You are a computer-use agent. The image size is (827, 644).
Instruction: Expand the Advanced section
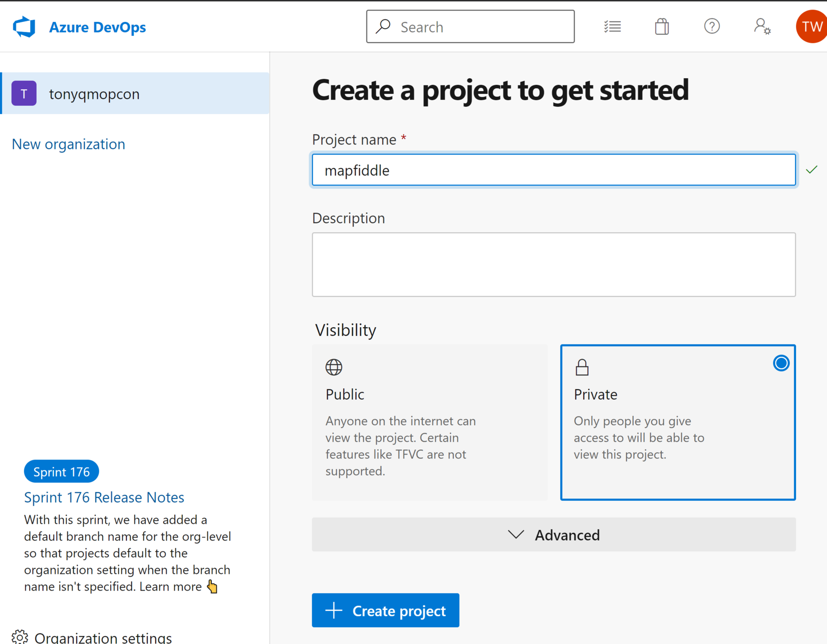(554, 535)
